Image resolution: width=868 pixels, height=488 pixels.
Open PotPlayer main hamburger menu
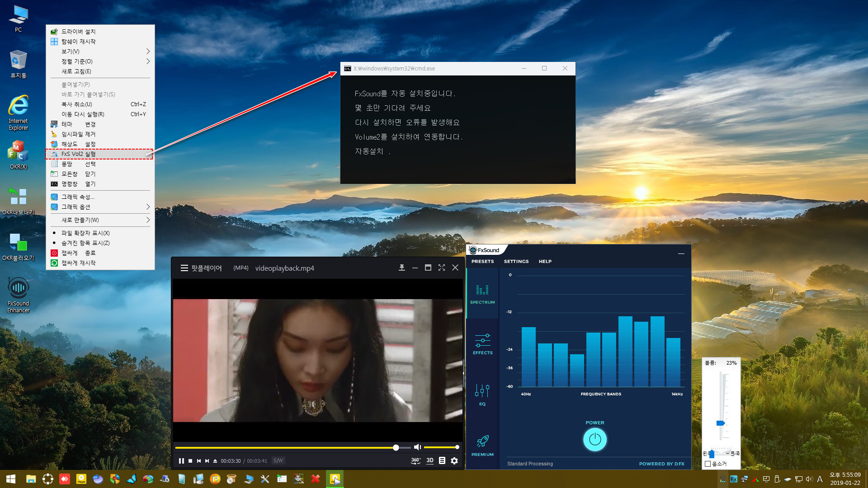point(184,268)
